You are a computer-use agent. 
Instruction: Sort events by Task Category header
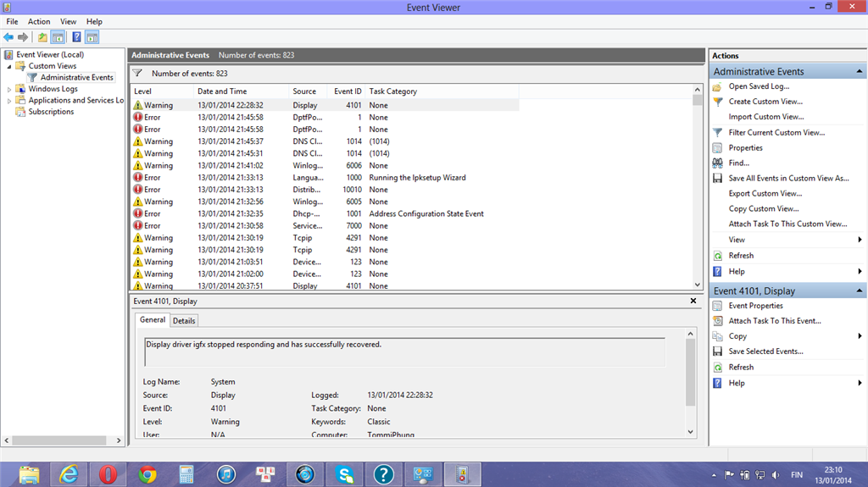coord(442,91)
